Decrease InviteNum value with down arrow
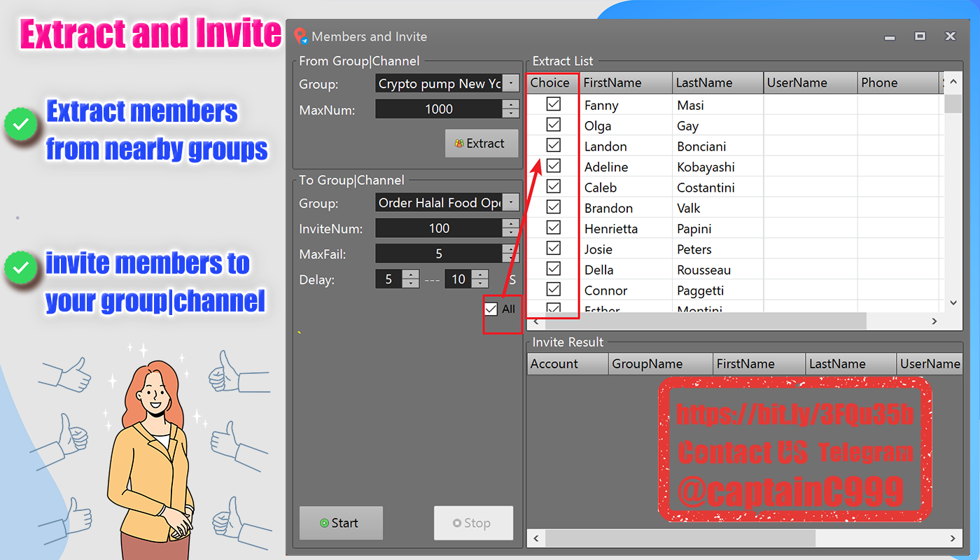The width and height of the screenshot is (980, 560). coord(511,233)
